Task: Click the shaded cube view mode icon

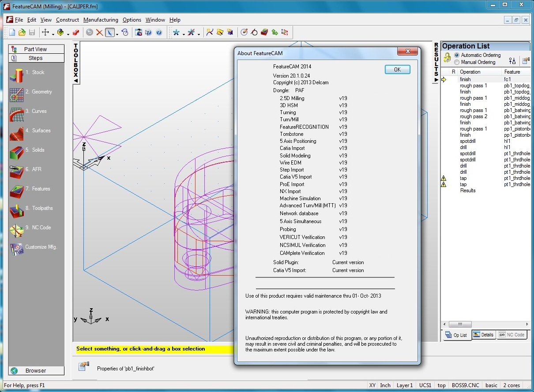Action: (61, 32)
